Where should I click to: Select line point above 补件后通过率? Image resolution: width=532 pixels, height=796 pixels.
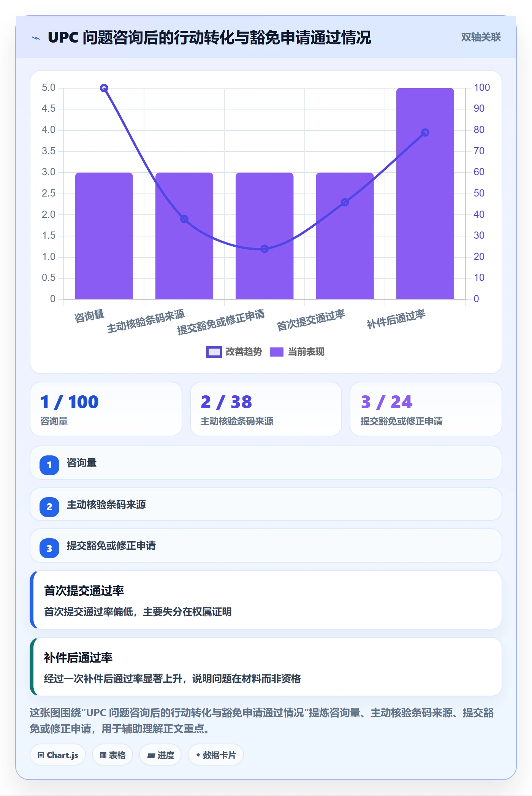click(425, 133)
